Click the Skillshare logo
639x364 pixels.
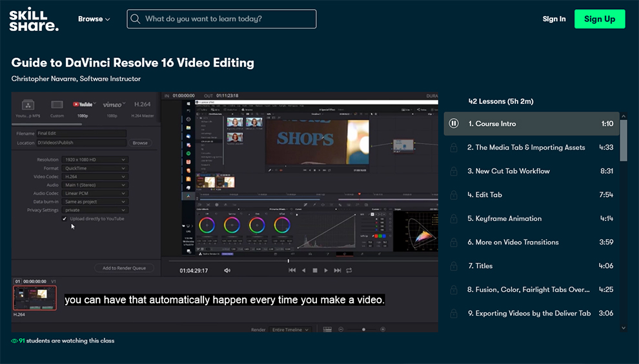click(x=34, y=21)
